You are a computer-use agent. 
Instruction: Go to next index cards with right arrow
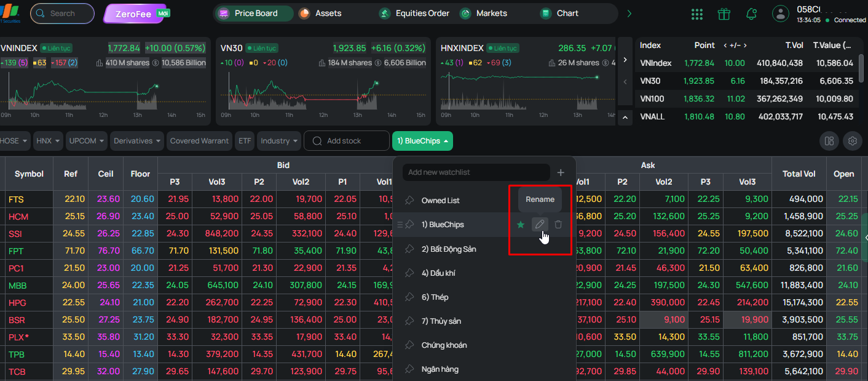(x=625, y=60)
